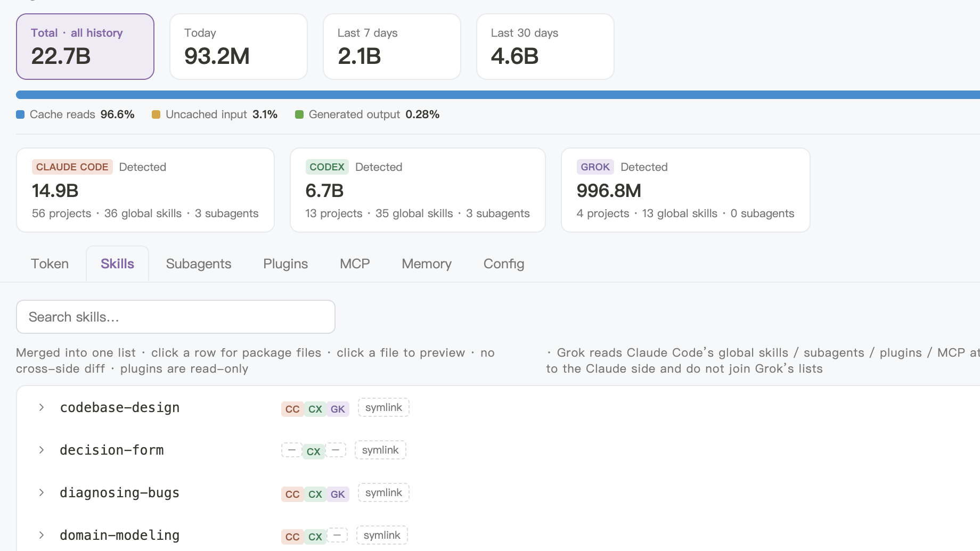
Task: Open the Config tab
Action: pyautogui.click(x=504, y=264)
